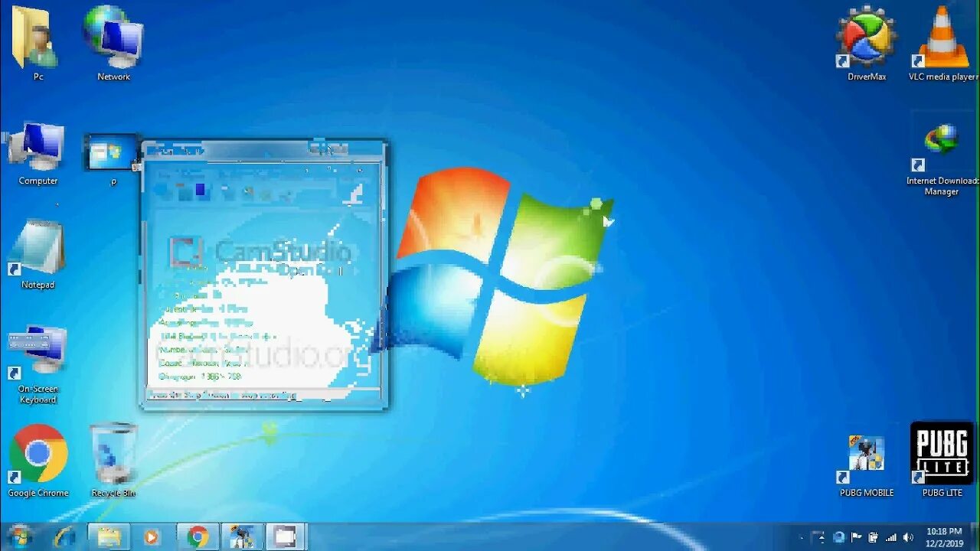Open Chrome from the taskbar
The height and width of the screenshot is (551, 980).
198,537
